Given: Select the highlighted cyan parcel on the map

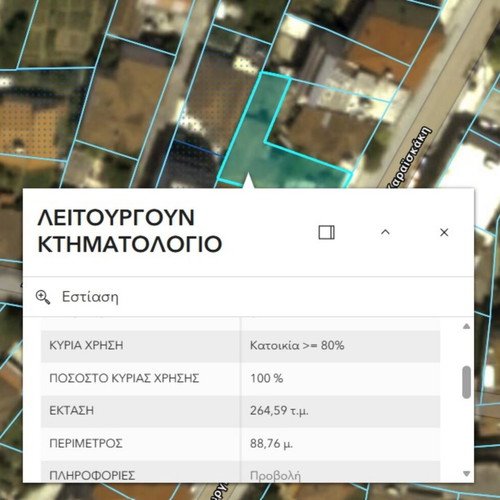Looking at the screenshot, I should point(247,140).
